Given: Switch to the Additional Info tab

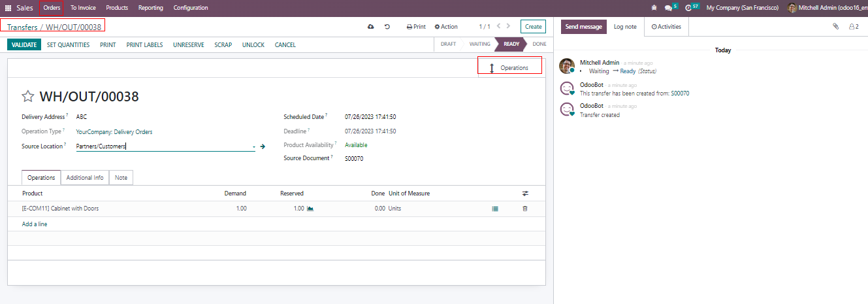Looking at the screenshot, I should click(85, 178).
